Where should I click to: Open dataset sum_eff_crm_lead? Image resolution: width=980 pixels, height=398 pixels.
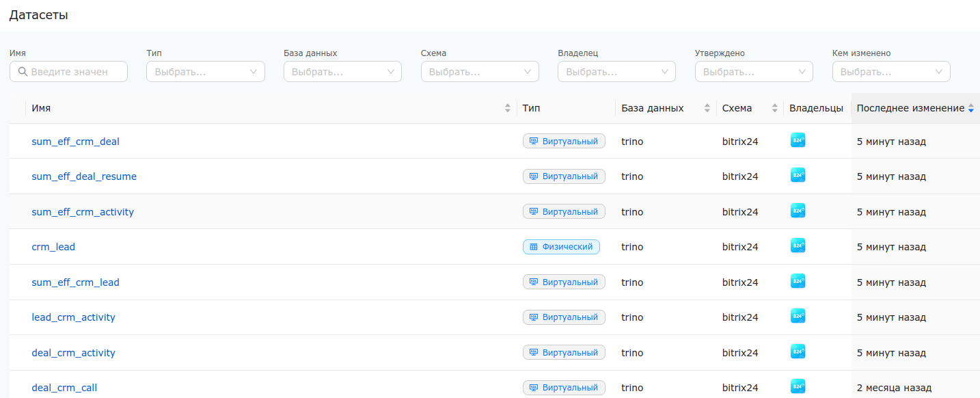tap(75, 282)
